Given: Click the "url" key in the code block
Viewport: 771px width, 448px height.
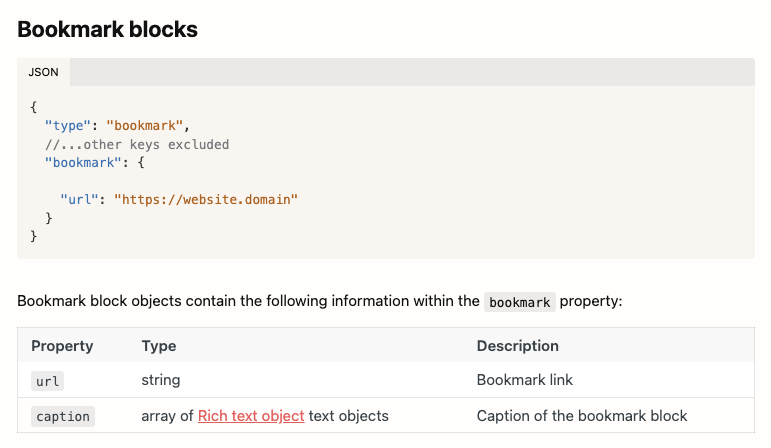Looking at the screenshot, I should coord(81,199).
